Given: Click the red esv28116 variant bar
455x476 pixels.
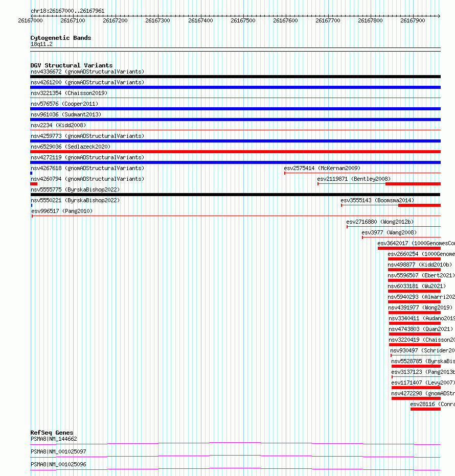Looking at the screenshot, I should coord(425,409).
